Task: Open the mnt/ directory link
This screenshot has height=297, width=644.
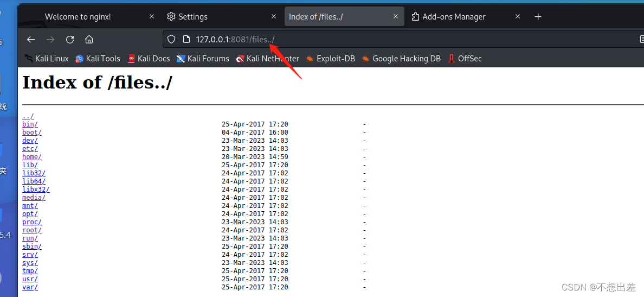Action: coord(30,206)
